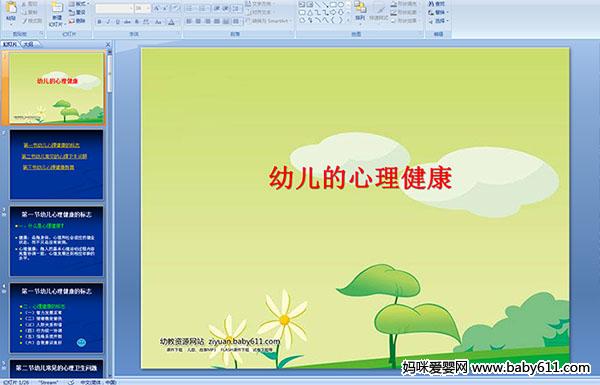This screenshot has width=600, height=385.
Task: Click the Increase font size icon
Action: [x=157, y=8]
